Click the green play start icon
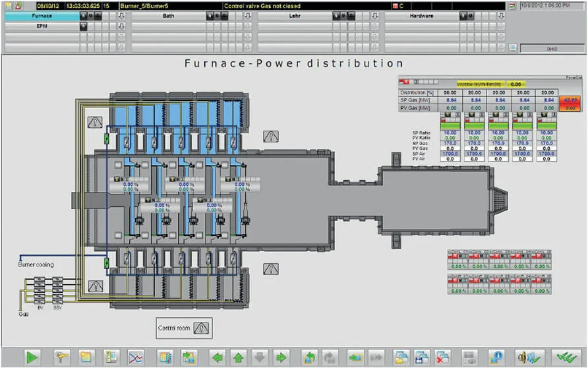 coord(32,357)
